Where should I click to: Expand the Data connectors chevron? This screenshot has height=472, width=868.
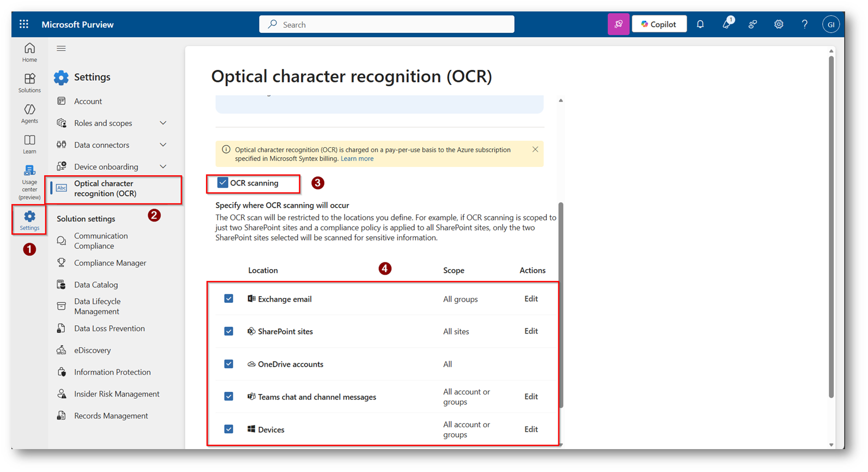163,145
